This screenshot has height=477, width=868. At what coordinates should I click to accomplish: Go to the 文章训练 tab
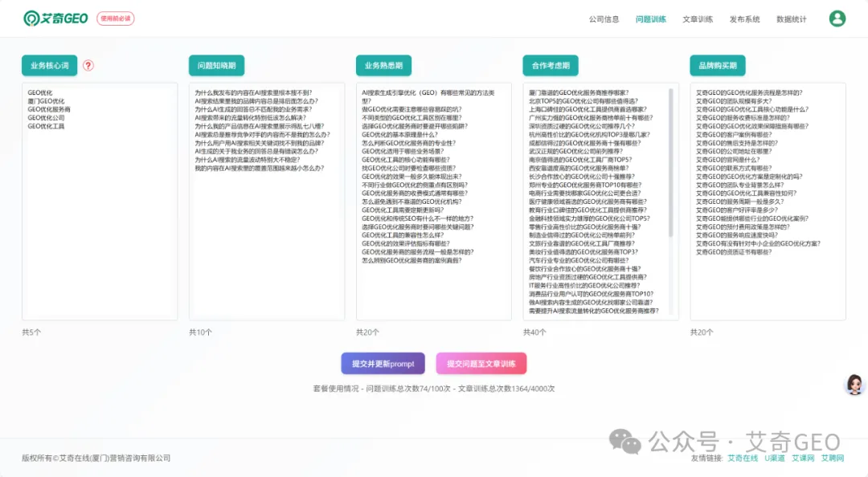click(x=698, y=19)
